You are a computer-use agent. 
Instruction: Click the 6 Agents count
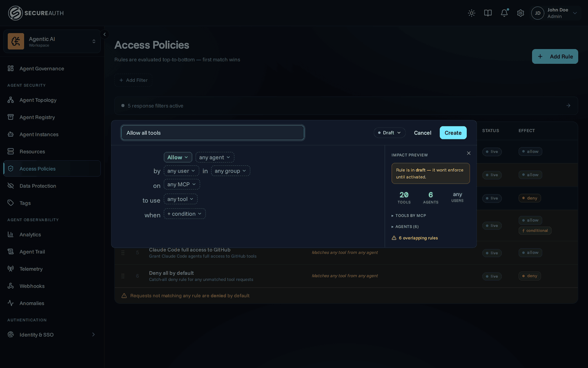click(430, 197)
